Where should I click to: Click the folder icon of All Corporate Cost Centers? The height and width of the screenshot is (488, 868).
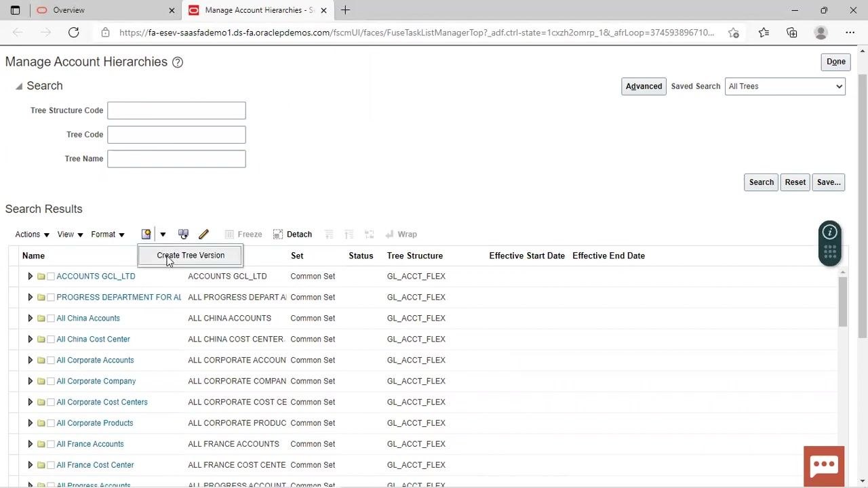(x=41, y=403)
